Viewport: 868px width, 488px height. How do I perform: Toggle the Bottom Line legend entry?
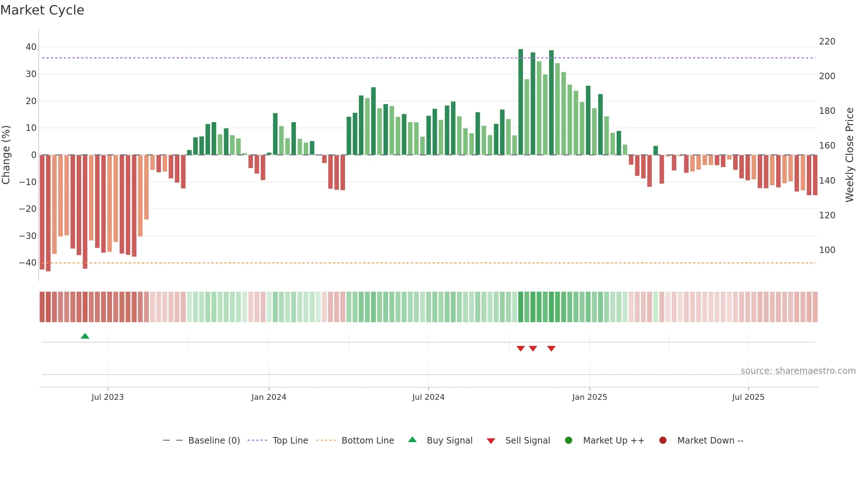355,440
